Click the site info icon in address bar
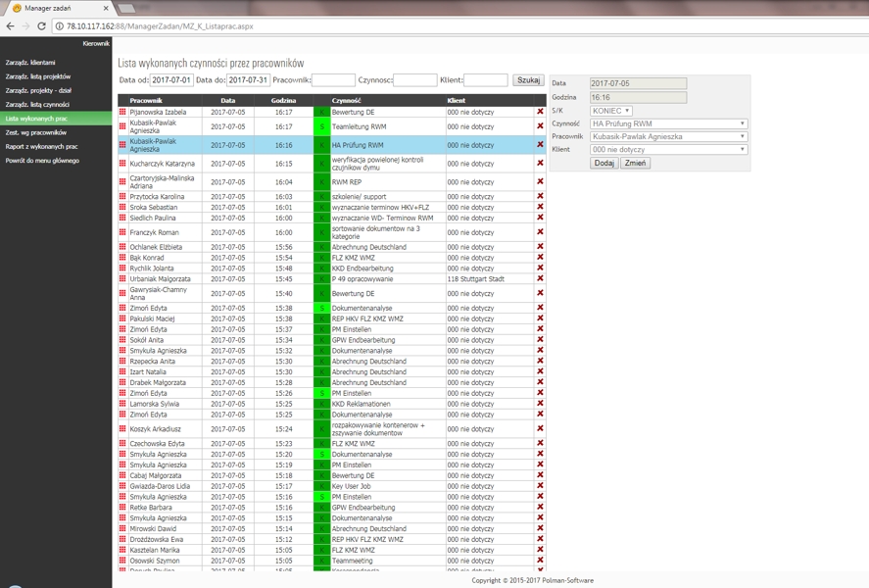The image size is (869, 588). (60, 26)
